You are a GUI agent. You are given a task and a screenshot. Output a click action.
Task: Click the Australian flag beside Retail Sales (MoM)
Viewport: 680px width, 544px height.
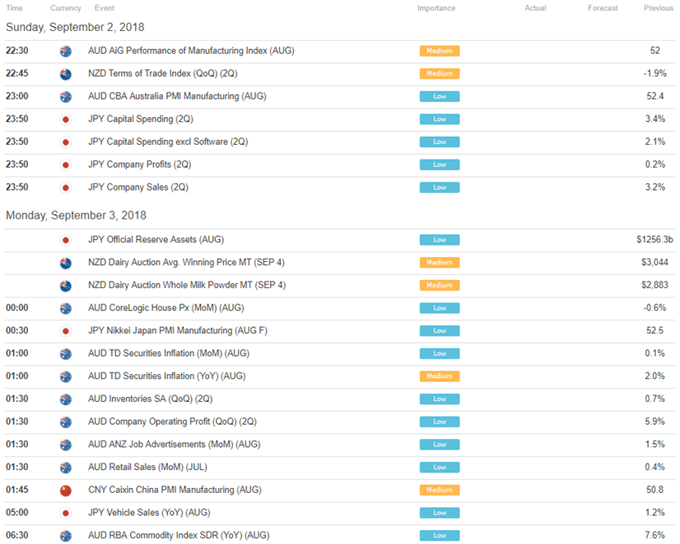tap(65, 468)
